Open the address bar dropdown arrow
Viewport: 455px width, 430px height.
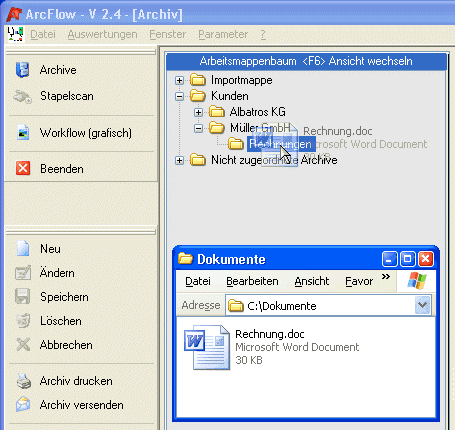pos(422,305)
